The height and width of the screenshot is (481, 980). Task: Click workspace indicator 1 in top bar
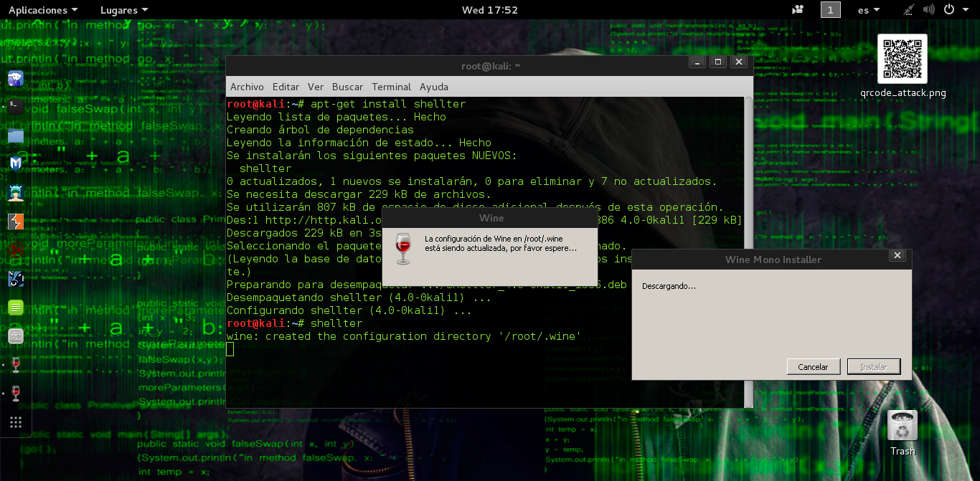(830, 10)
